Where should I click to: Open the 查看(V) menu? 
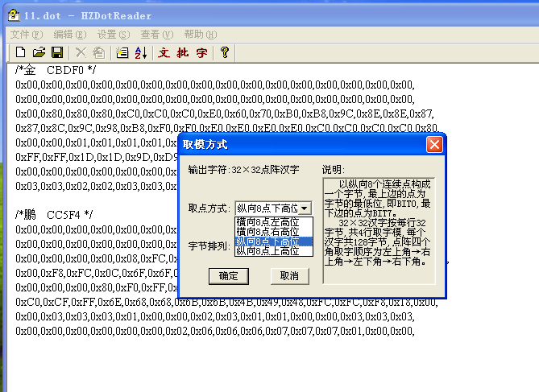pyautogui.click(x=156, y=34)
